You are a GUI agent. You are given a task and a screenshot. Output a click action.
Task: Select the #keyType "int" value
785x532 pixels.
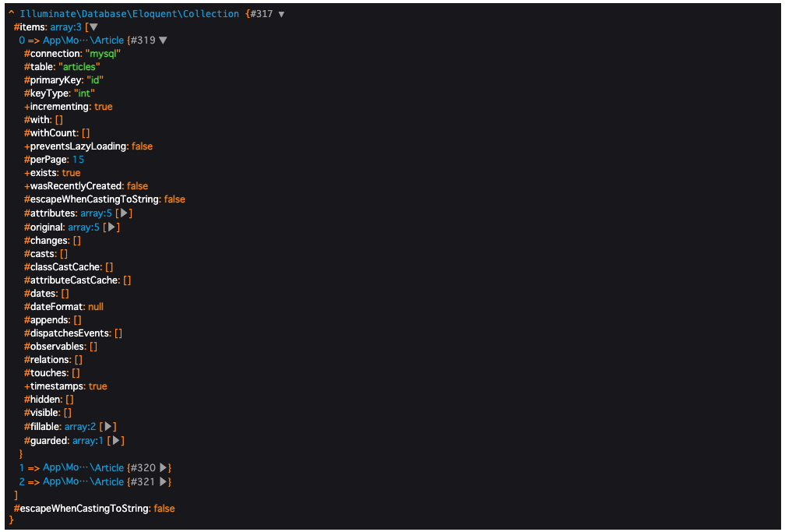[84, 93]
